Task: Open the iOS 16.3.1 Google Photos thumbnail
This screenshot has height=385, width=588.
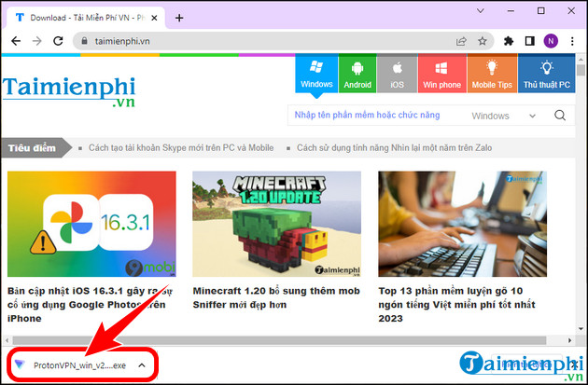Action: [91, 224]
